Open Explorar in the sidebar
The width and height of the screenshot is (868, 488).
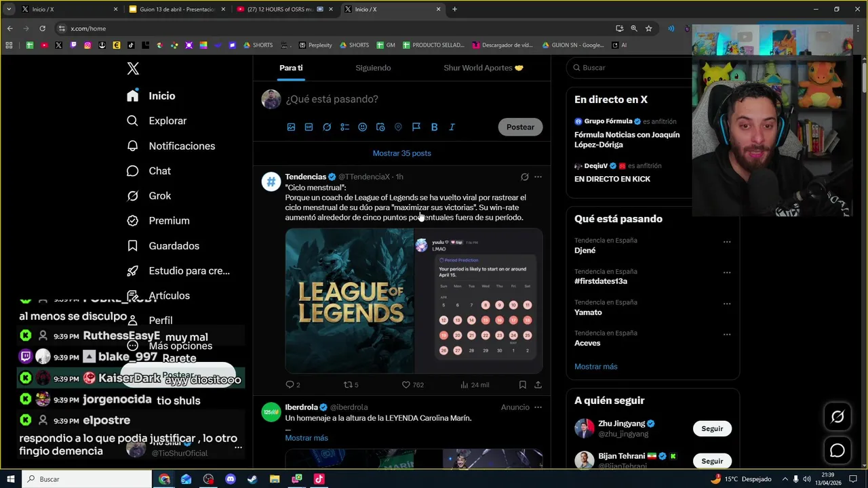(157, 121)
